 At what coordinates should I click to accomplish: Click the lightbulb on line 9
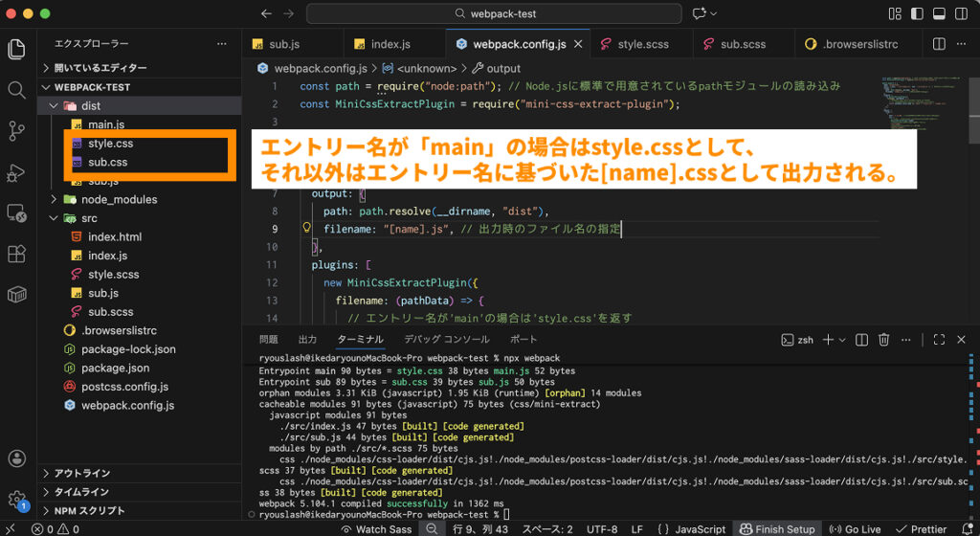[307, 229]
